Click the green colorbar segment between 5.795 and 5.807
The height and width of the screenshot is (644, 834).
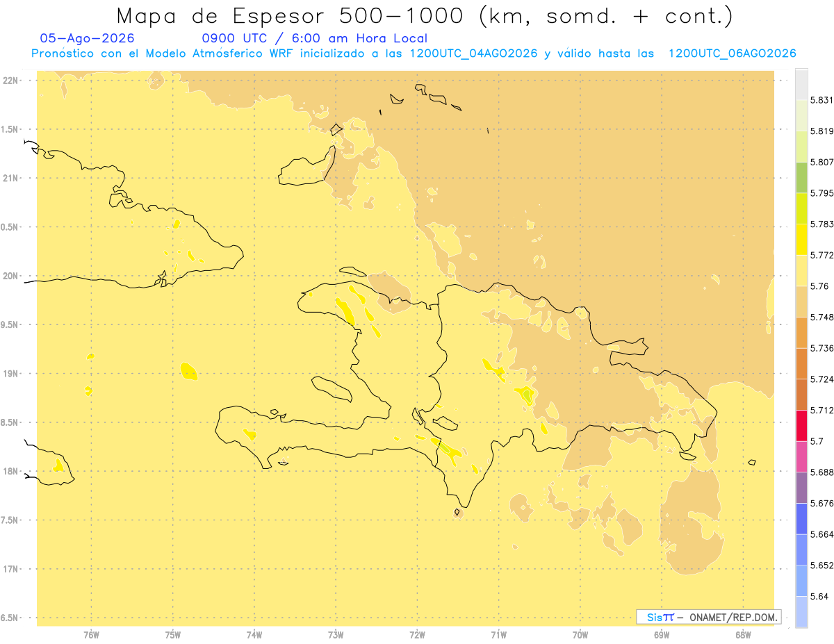click(x=801, y=177)
